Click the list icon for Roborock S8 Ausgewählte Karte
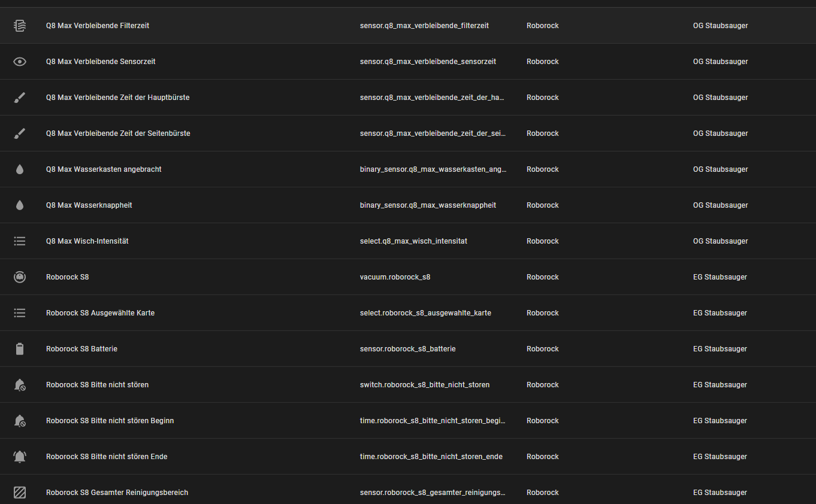 [x=20, y=313]
